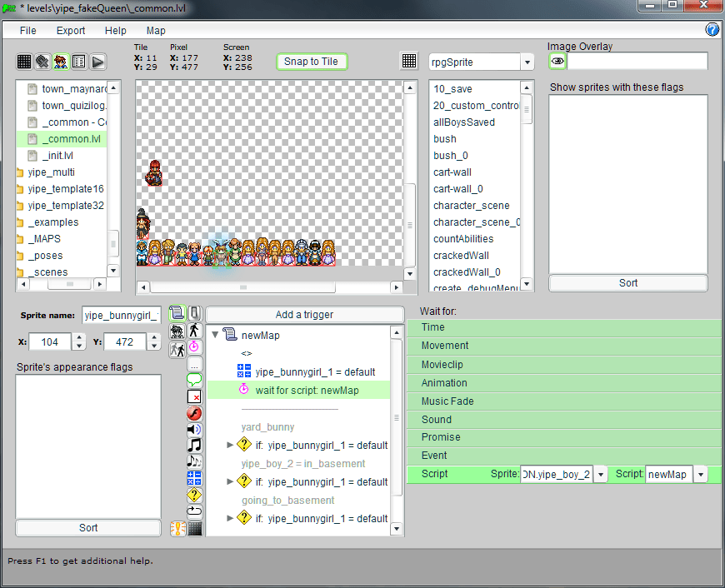Collapse the newMap script tree node
The image size is (725, 588).
pyautogui.click(x=215, y=336)
